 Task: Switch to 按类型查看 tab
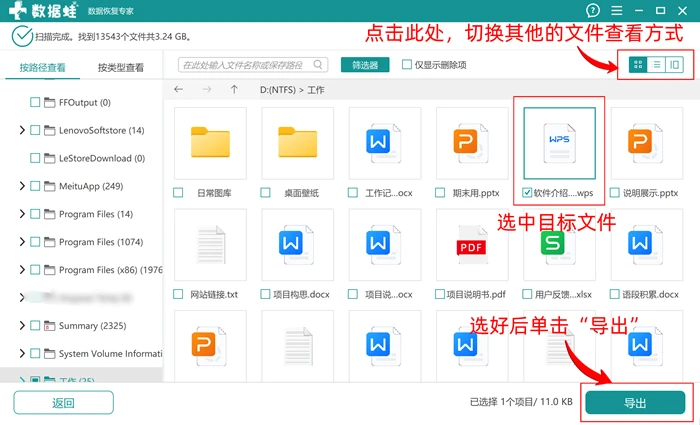(x=121, y=67)
